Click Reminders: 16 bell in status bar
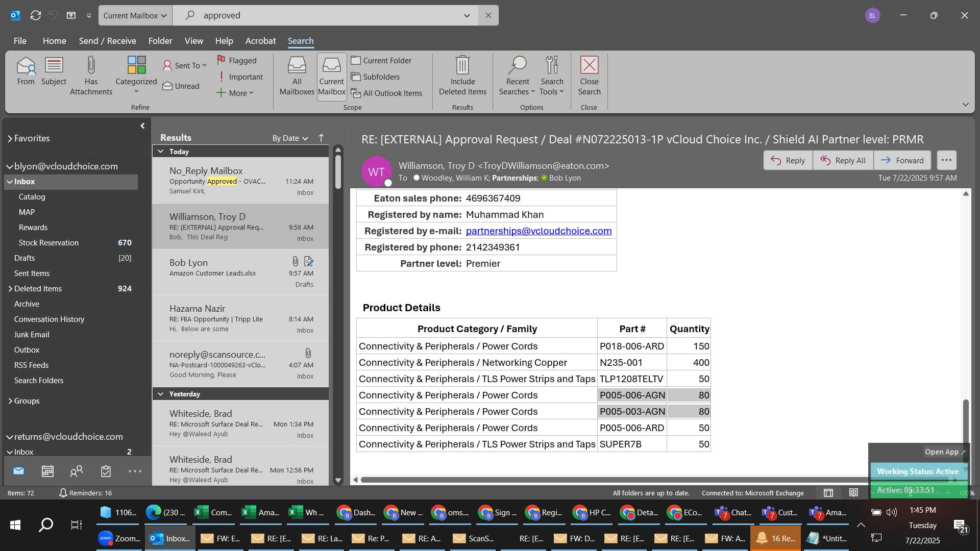Image resolution: width=980 pixels, height=551 pixels. [85, 493]
